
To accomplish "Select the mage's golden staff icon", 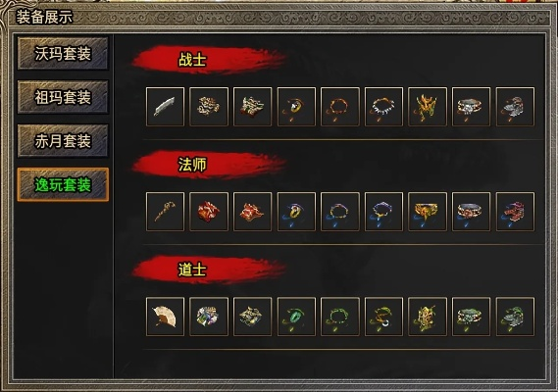I will pos(165,212).
